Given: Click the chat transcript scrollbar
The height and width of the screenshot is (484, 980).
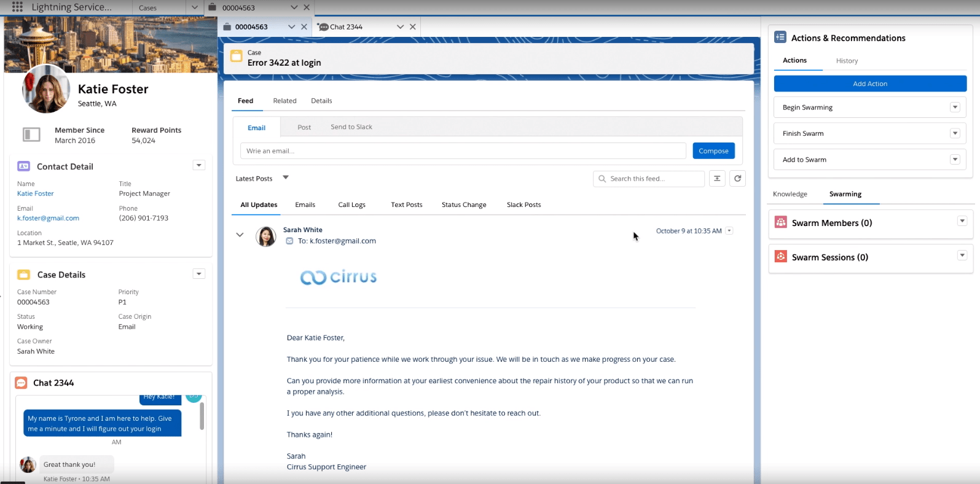Looking at the screenshot, I should (x=202, y=416).
